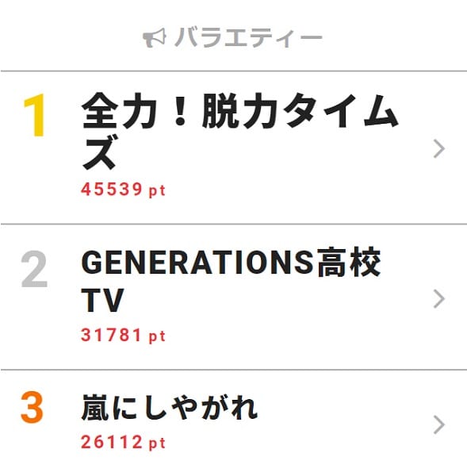Expand chevron arrow for 全力！脱力タイムズ
The width and height of the screenshot is (467, 476).
[x=438, y=149]
